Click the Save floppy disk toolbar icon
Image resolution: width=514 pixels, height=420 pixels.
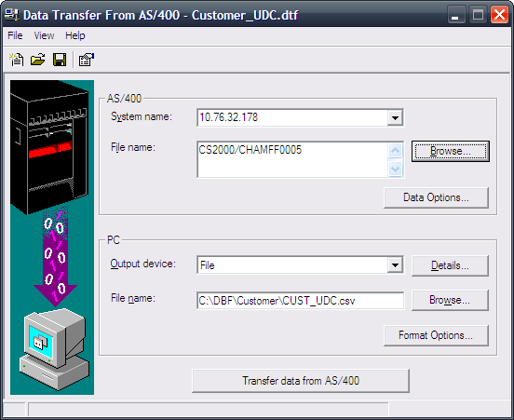point(60,60)
